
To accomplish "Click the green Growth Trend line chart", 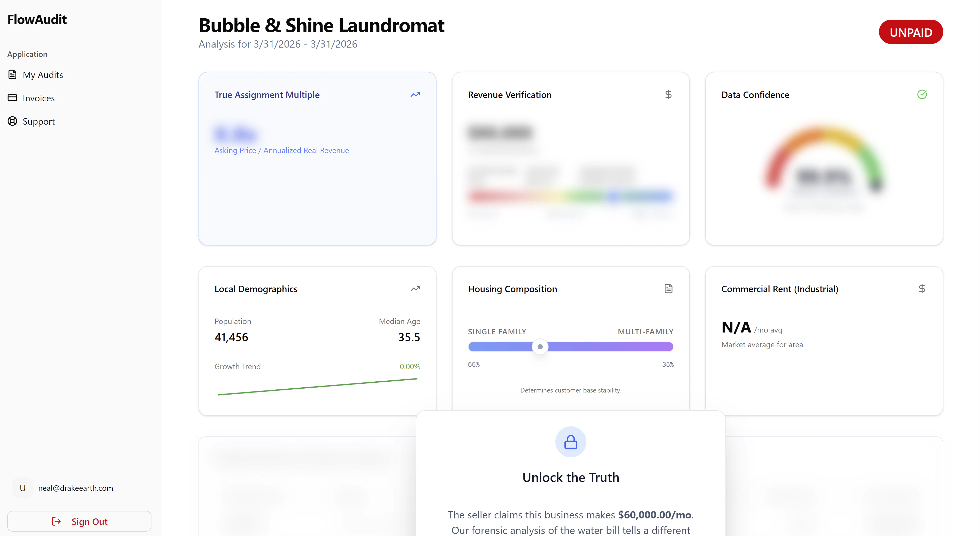I will click(317, 387).
